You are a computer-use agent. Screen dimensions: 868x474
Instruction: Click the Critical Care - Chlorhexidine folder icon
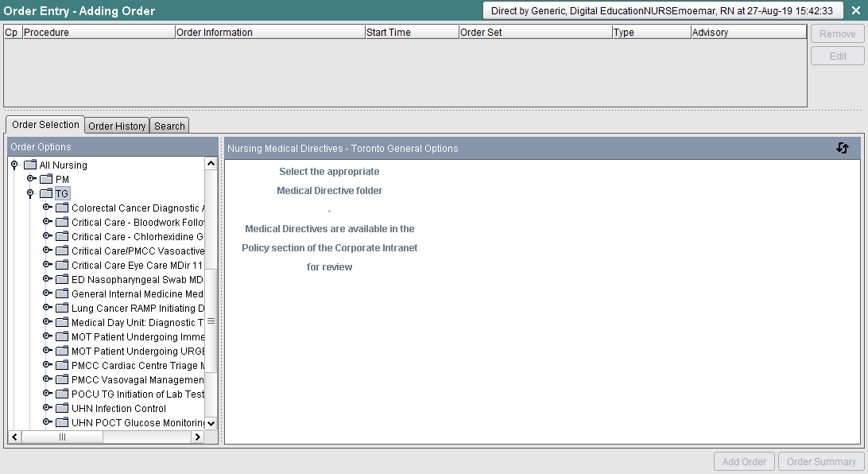tap(63, 236)
